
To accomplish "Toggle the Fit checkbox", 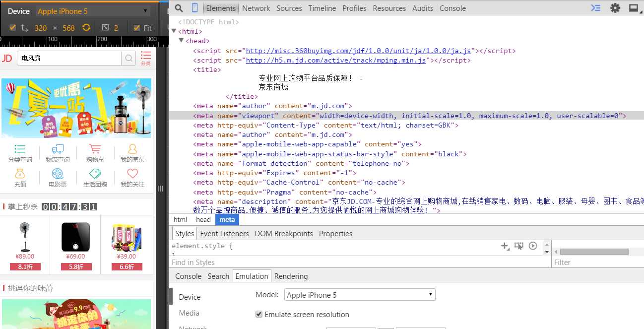I will point(137,28).
